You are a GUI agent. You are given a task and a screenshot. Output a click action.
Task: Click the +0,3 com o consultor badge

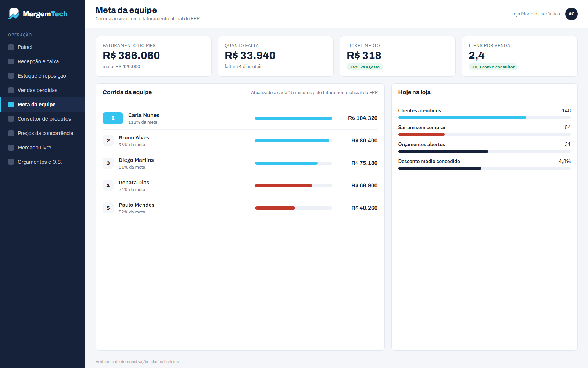(x=493, y=67)
